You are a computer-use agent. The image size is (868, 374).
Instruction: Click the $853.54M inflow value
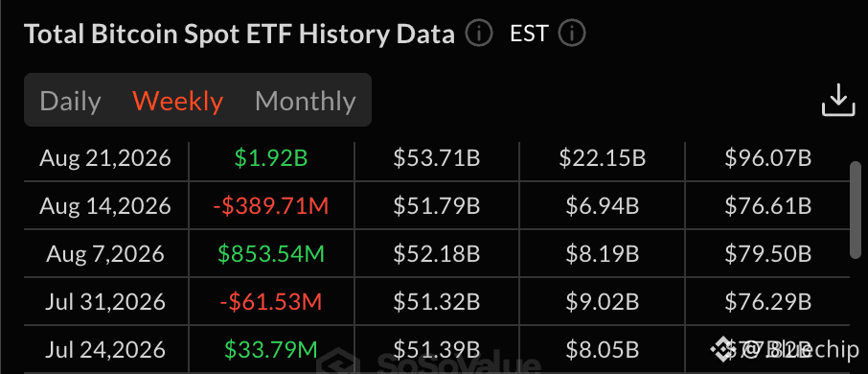pyautogui.click(x=271, y=254)
